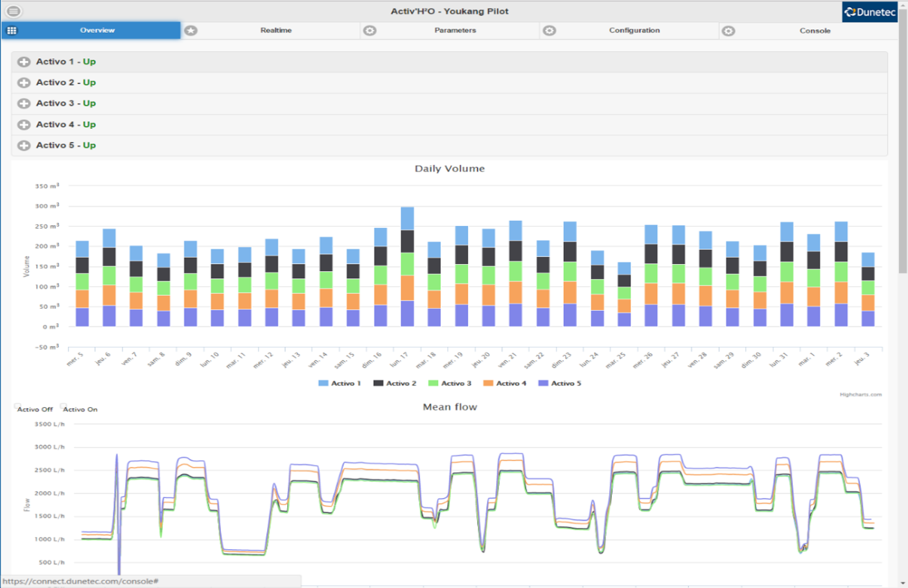Open the Highcharts.com credit link

[x=860, y=394]
